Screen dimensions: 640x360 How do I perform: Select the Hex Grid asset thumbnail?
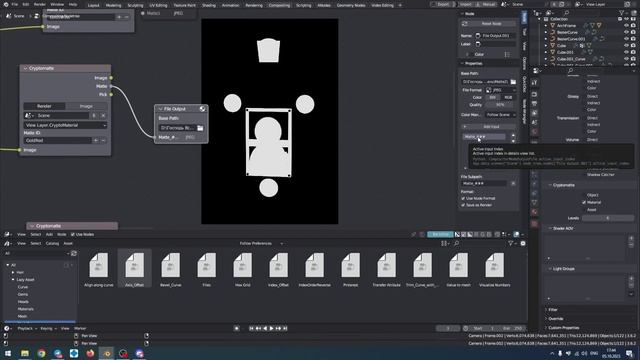[242, 269]
